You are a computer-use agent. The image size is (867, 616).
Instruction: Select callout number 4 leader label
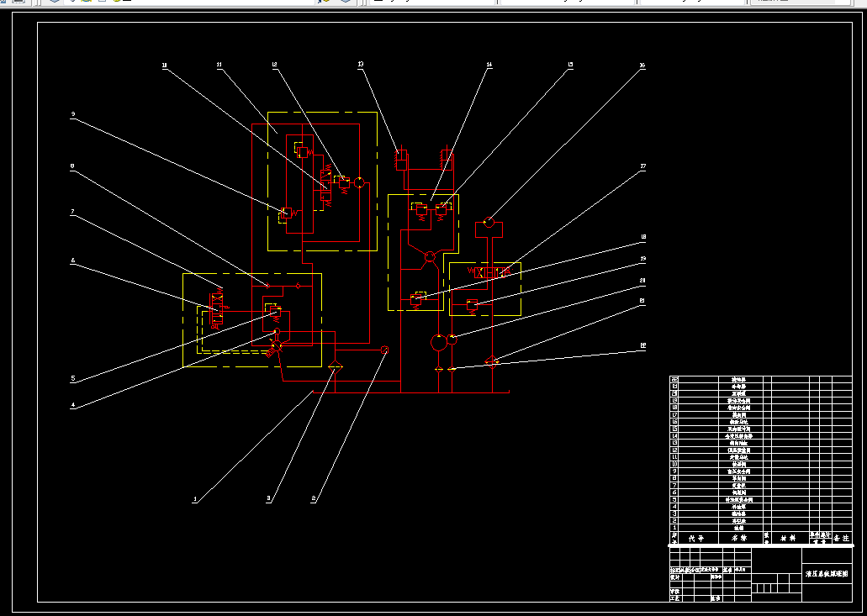[73, 405]
